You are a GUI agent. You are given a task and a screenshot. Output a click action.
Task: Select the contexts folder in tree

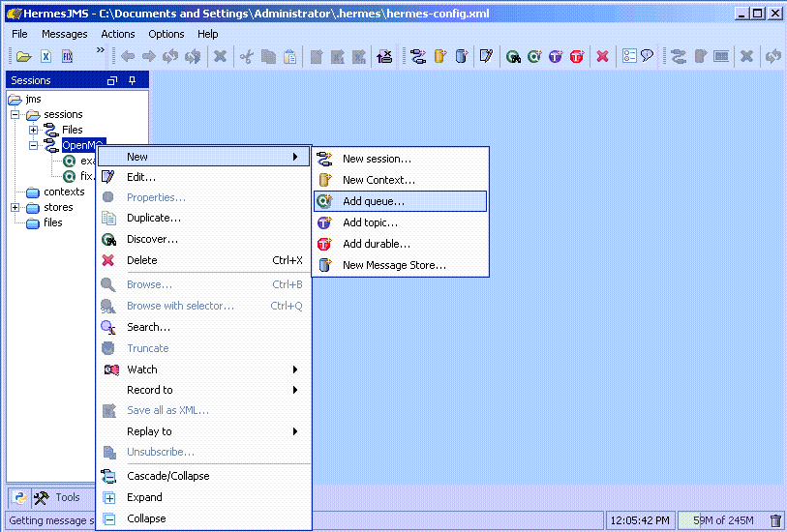[x=64, y=192]
